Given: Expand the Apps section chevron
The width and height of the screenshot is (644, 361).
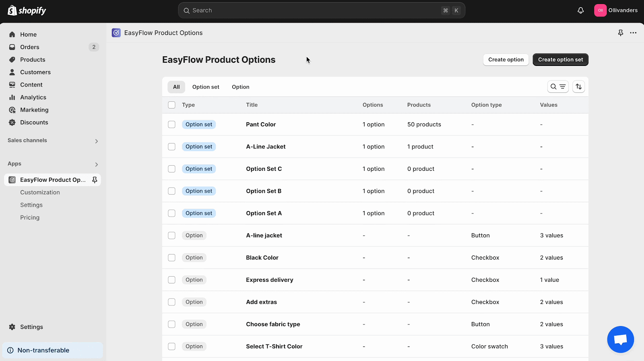Looking at the screenshot, I should pos(97,164).
